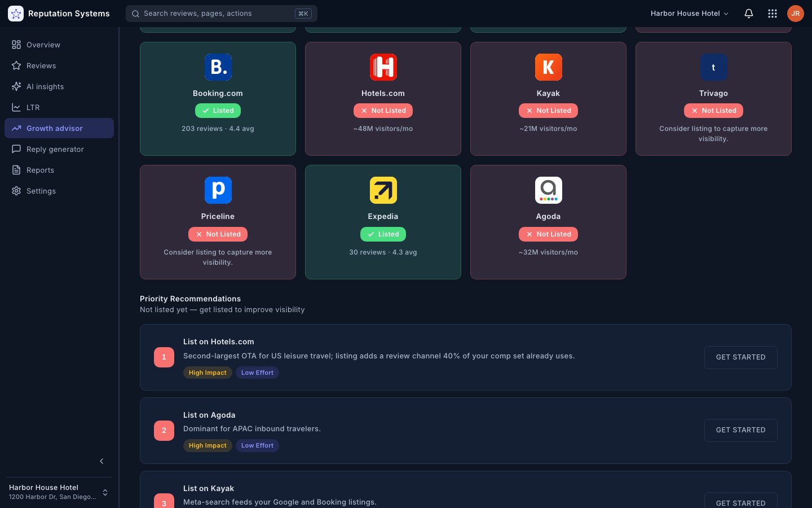Click the Listed badge on Booking.com

click(x=218, y=111)
